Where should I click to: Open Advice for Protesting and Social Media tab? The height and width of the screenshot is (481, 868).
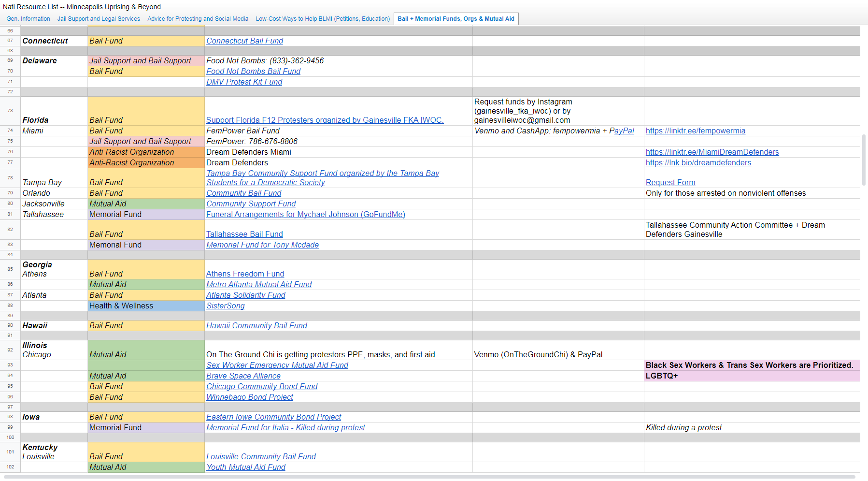198,19
